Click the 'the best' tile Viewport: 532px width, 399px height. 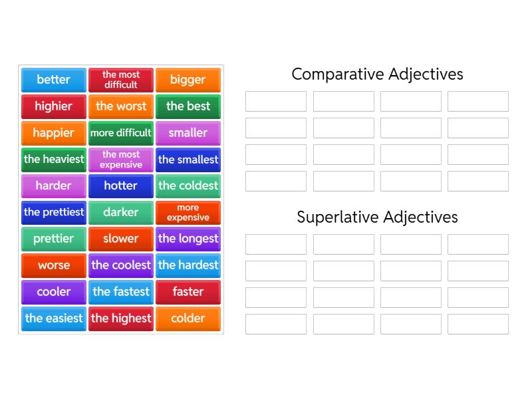(x=188, y=106)
